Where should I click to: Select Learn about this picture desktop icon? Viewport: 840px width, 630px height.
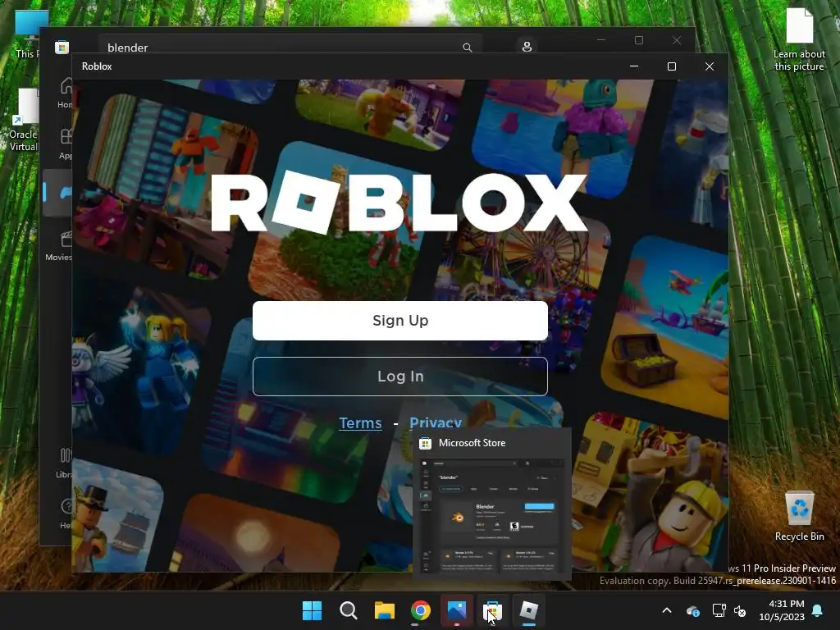(x=799, y=40)
